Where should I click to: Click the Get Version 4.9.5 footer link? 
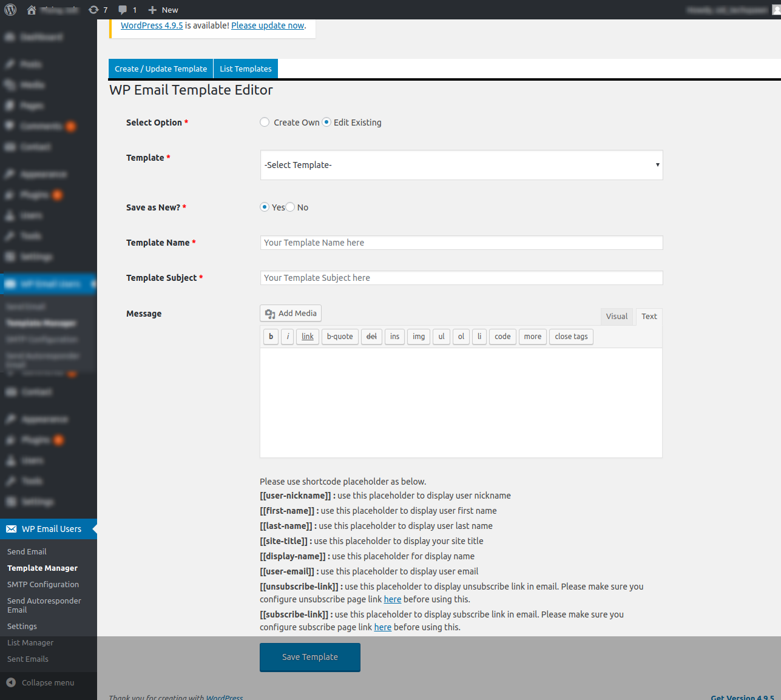click(743, 698)
